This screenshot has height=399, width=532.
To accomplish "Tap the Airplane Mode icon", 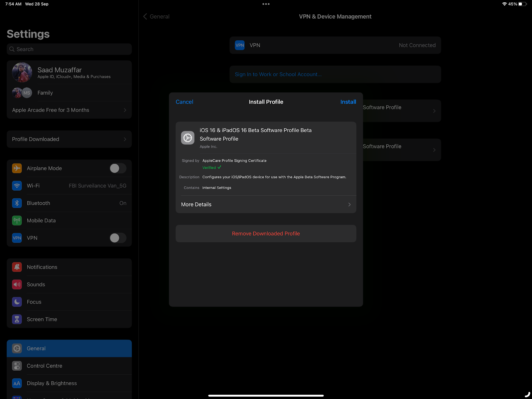I will 17,168.
